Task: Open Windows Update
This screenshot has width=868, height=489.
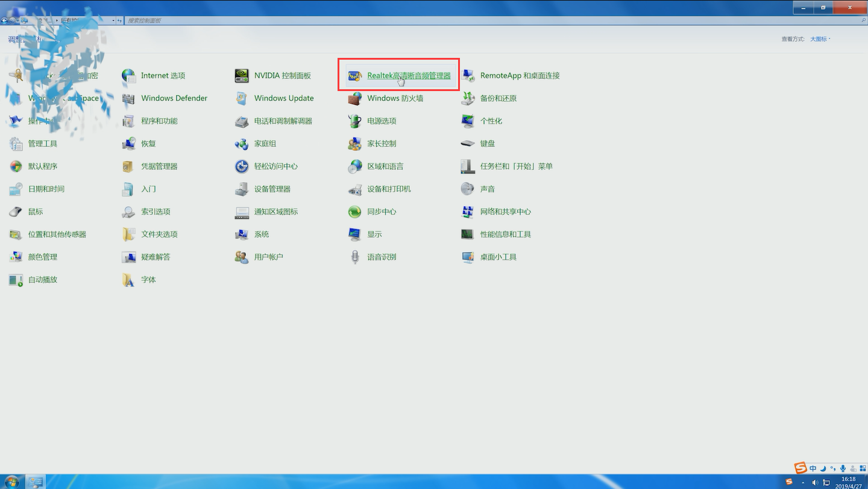Action: click(275, 98)
